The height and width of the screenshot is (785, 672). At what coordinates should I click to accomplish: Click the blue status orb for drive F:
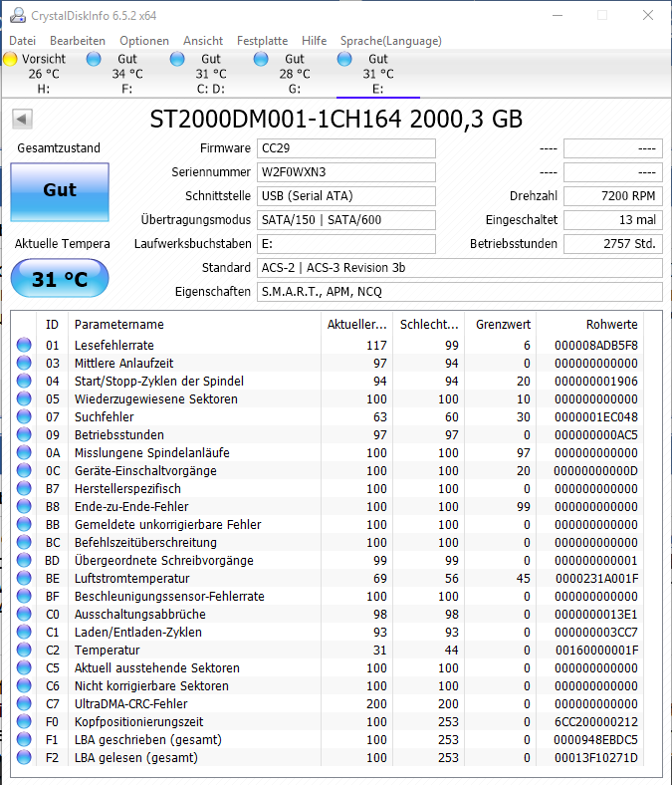(94, 59)
